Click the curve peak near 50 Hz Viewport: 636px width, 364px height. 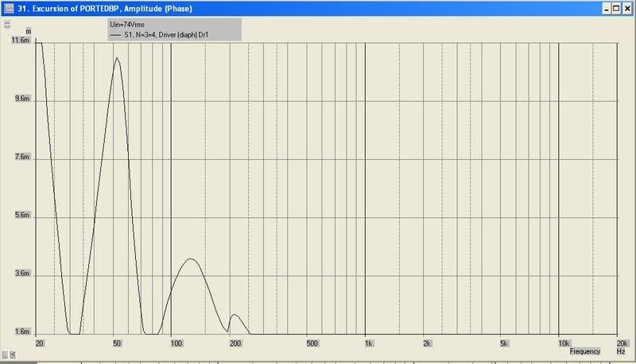(x=117, y=58)
